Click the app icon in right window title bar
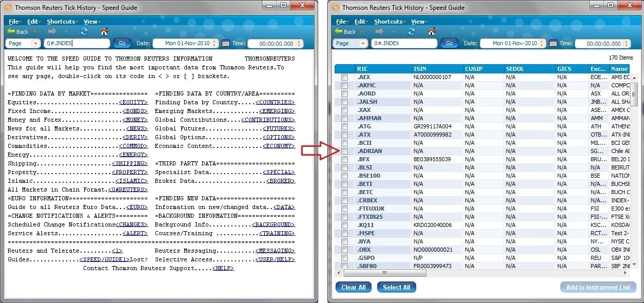The height and width of the screenshot is (303, 644). [336, 8]
